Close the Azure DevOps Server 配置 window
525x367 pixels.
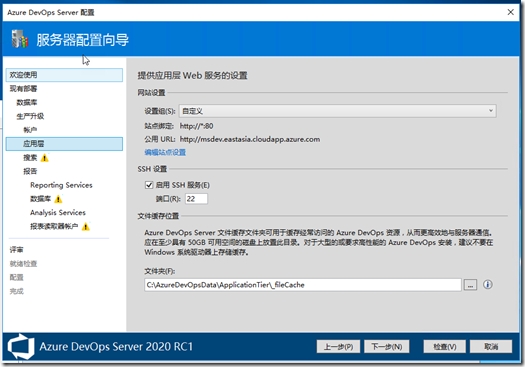(511, 12)
